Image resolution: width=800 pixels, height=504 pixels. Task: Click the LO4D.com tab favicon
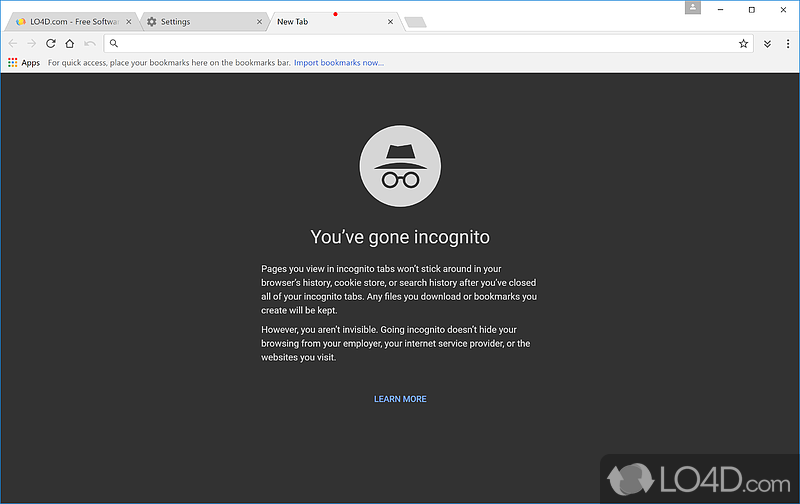point(21,22)
